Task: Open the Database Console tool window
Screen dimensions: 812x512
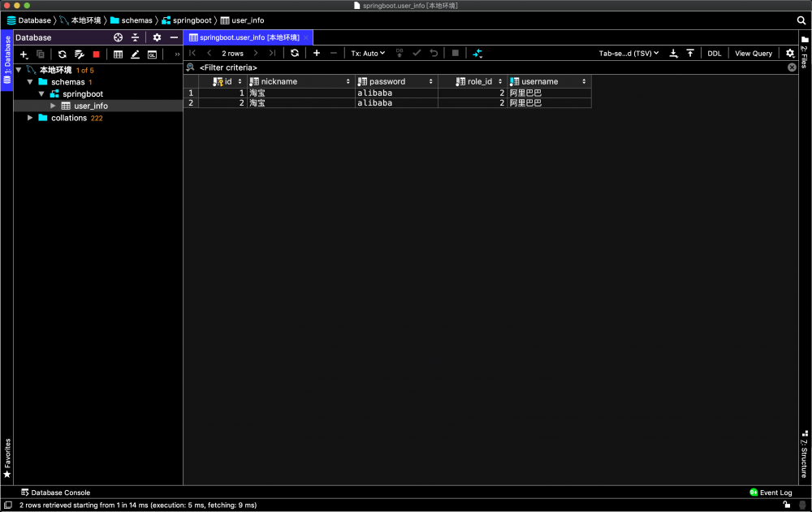Action: [x=55, y=492]
